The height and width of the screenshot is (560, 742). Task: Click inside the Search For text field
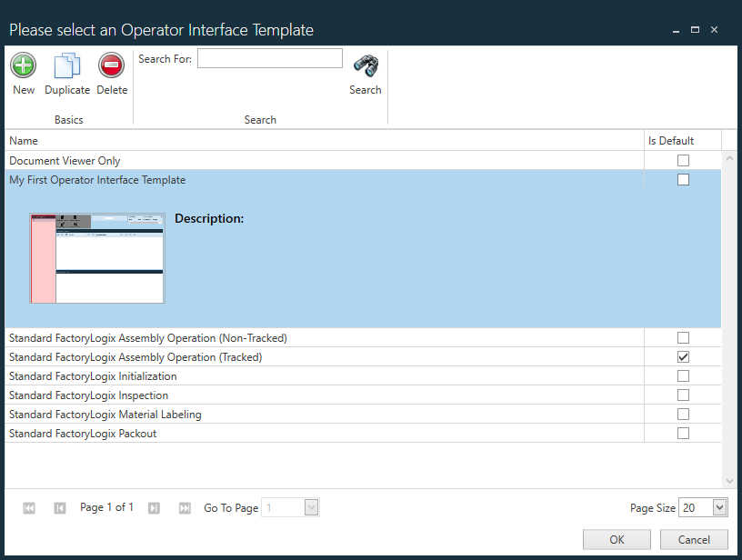[269, 57]
